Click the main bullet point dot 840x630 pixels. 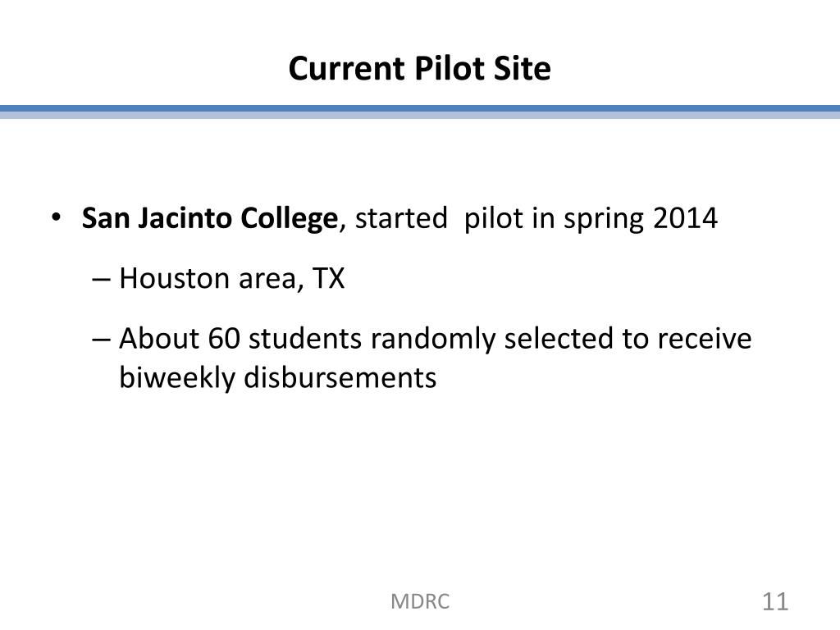click(x=57, y=217)
